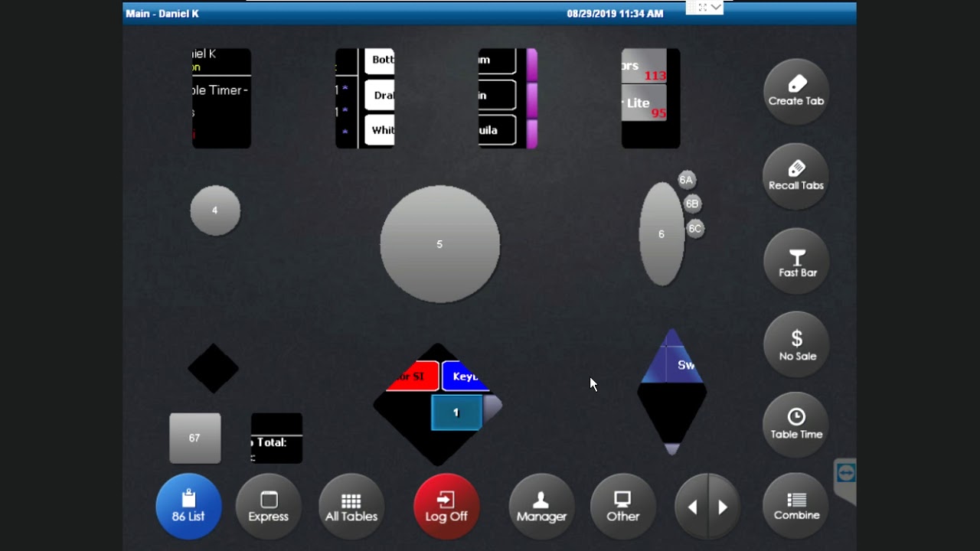
Task: Go to previous floor page arrow
Action: pyautogui.click(x=691, y=507)
